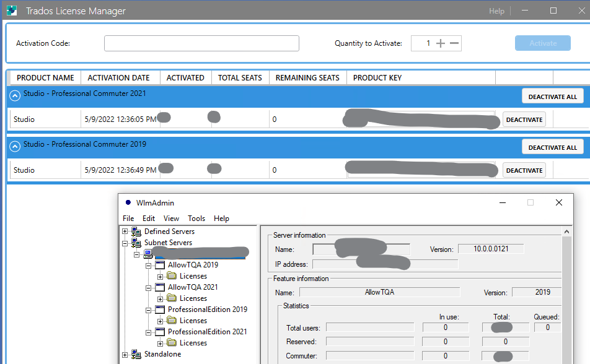Deactivate all Professional Commuter 2019 licenses

click(x=552, y=147)
